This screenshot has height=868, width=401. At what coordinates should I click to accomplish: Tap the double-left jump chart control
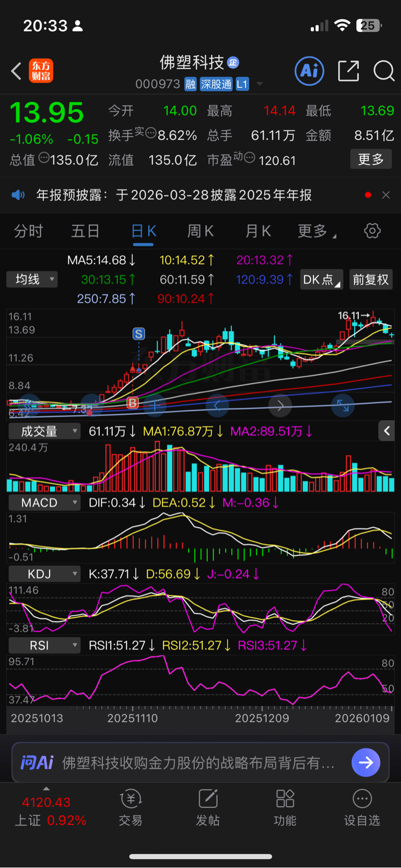28,405
